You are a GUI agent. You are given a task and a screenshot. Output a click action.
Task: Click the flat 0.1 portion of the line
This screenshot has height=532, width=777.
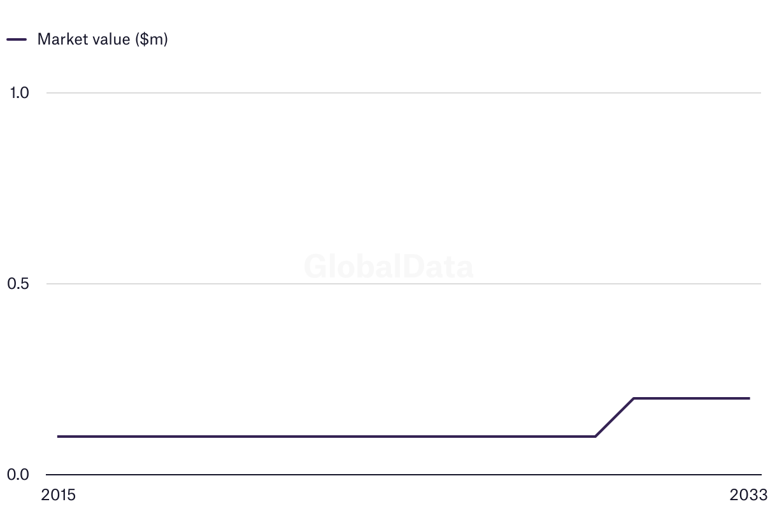pos(318,437)
